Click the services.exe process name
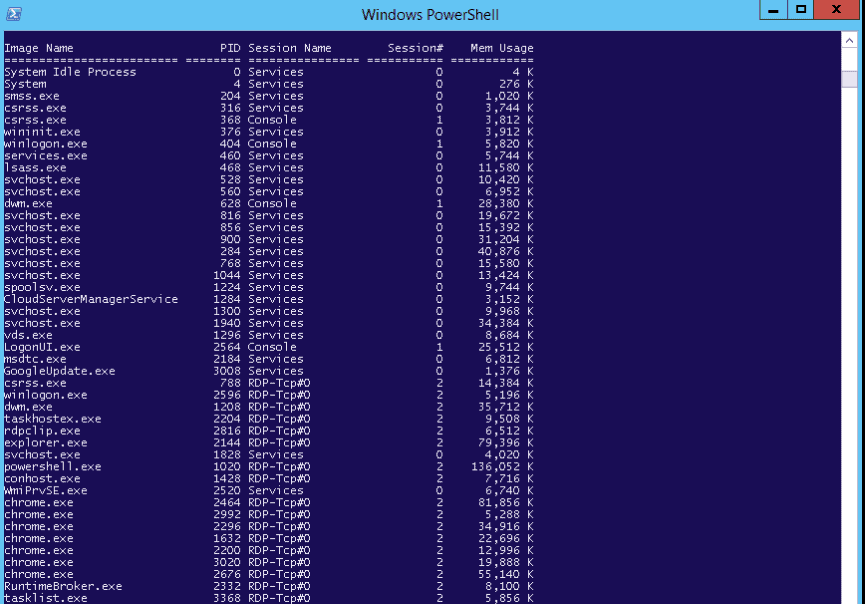The width and height of the screenshot is (865, 604). [46, 156]
